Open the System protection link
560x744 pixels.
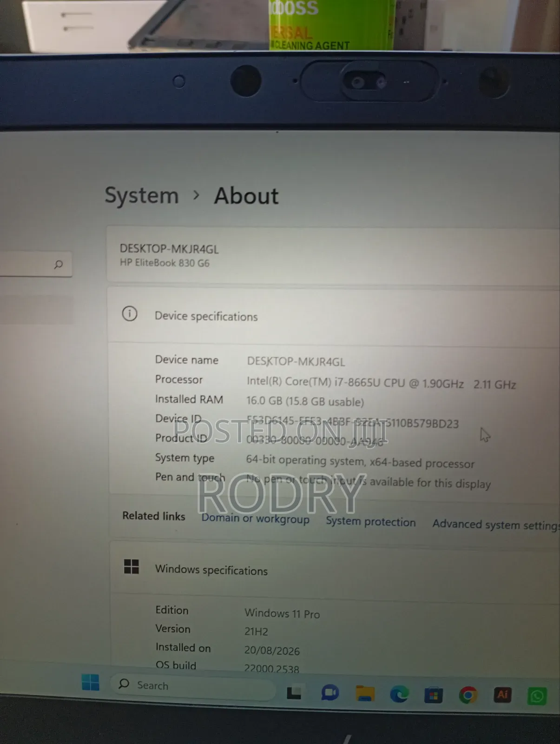coord(371,522)
